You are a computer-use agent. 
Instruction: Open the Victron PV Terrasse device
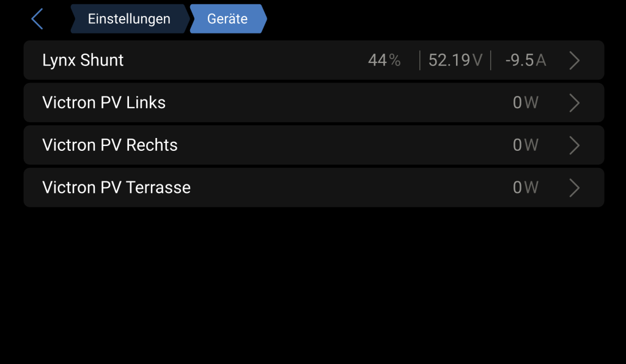pyautogui.click(x=116, y=187)
